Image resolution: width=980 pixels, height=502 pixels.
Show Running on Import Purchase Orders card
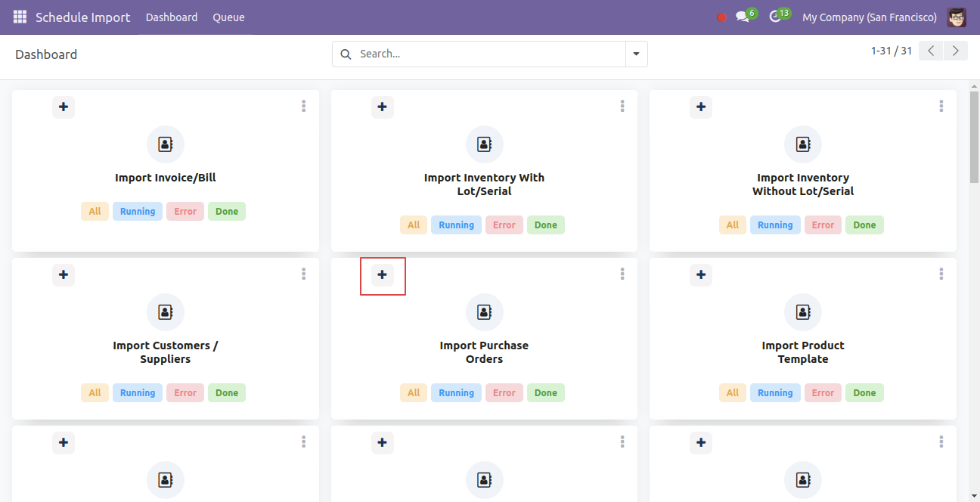457,393
